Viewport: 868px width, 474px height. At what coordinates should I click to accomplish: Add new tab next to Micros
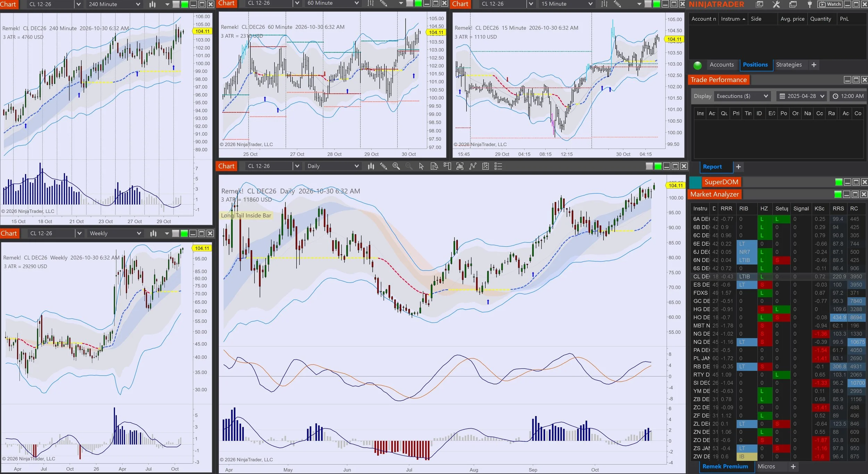pyautogui.click(x=793, y=466)
